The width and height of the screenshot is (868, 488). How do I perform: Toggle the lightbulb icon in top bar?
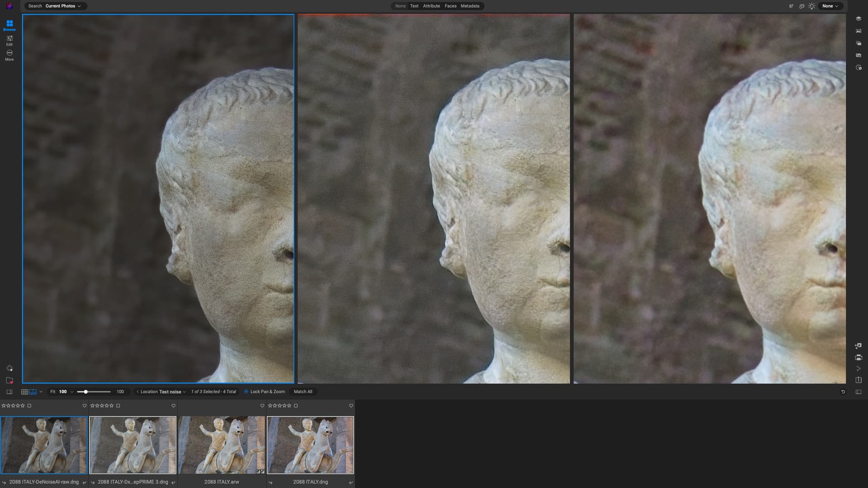(x=812, y=6)
